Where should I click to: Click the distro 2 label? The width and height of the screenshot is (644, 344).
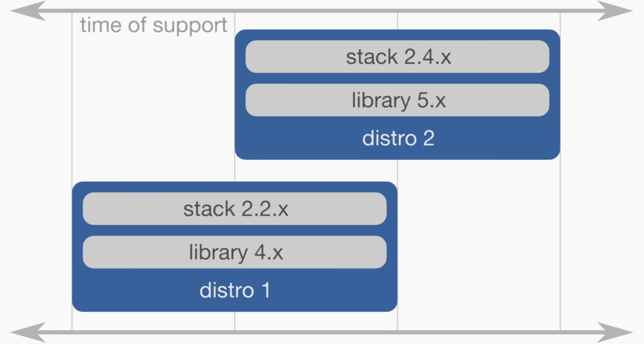pyautogui.click(x=398, y=138)
